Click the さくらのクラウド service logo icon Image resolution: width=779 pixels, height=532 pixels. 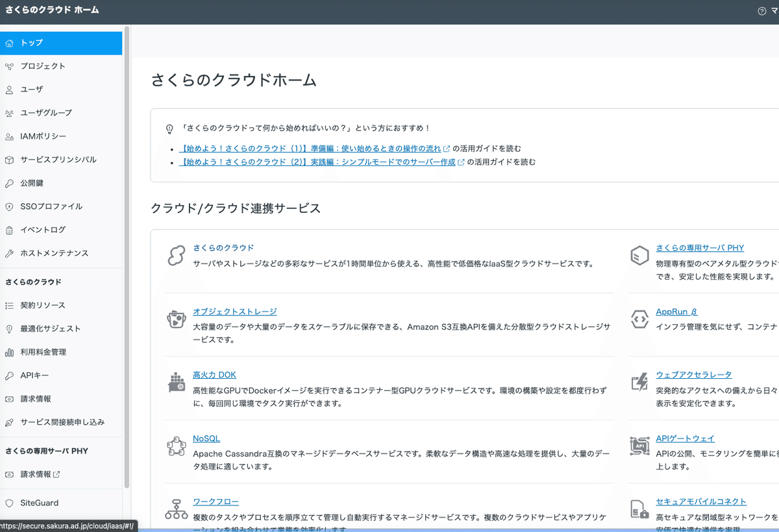point(177,256)
